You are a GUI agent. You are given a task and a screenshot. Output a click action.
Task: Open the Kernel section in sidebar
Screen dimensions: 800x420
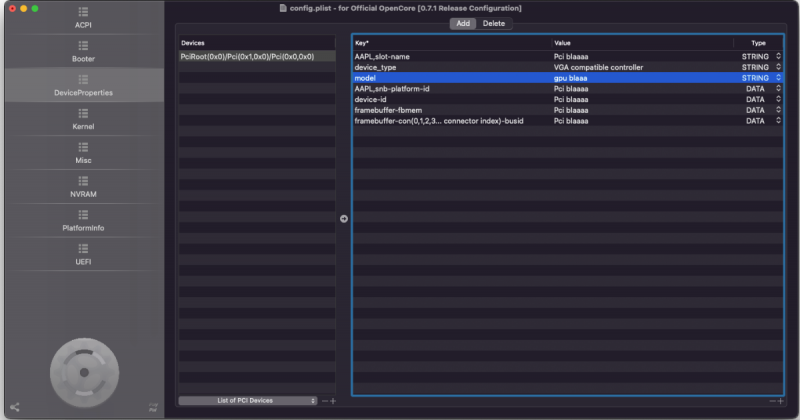[83, 119]
